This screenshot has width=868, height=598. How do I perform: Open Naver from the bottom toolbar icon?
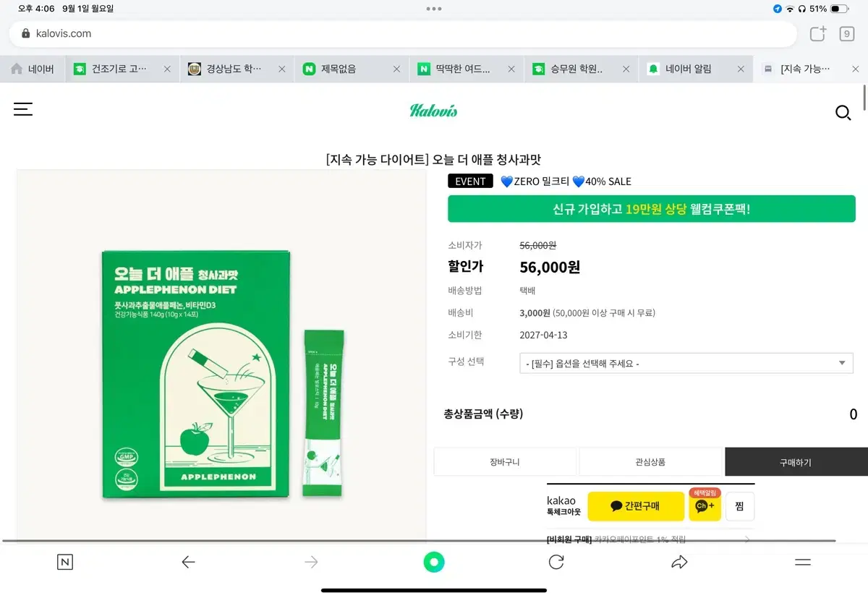[x=65, y=562]
